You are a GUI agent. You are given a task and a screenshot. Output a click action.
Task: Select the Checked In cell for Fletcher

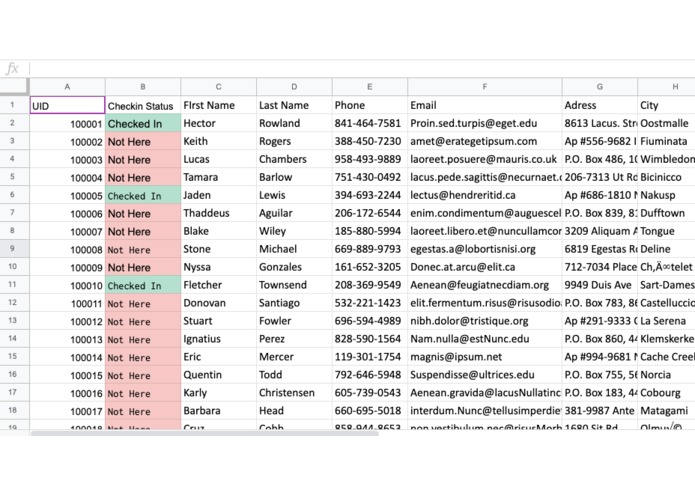(x=143, y=285)
